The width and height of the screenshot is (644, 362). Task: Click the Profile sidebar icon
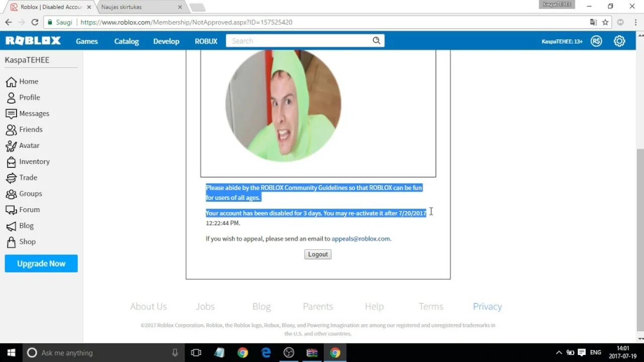(11, 98)
